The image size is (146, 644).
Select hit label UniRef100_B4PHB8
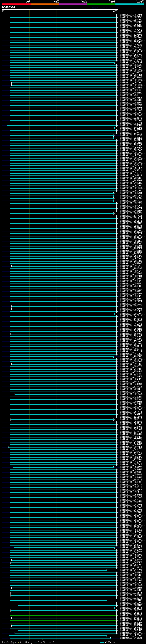[131, 331]
